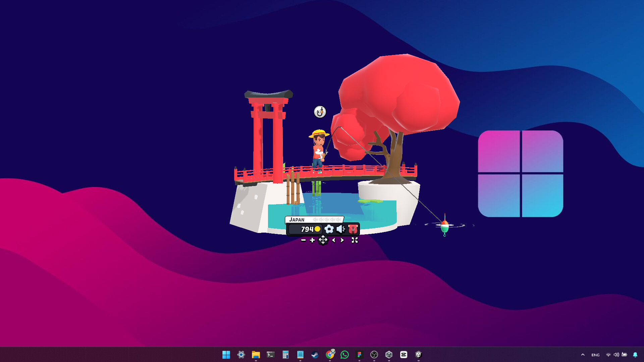Launch Terminal from the taskbar
The image size is (644, 362).
tap(271, 355)
